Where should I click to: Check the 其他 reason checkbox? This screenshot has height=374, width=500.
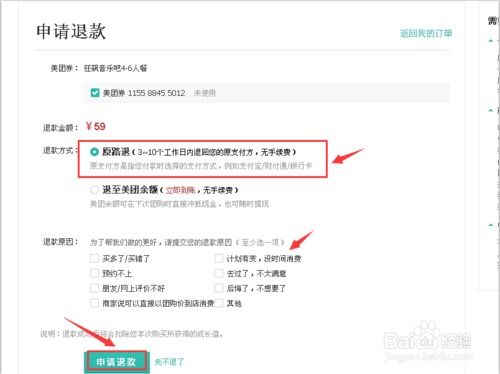(x=219, y=303)
